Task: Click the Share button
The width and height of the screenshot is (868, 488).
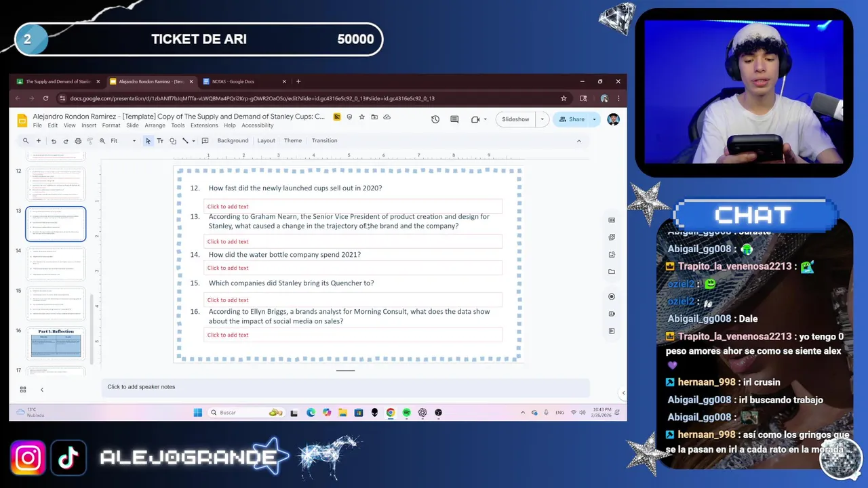Action: click(570, 119)
